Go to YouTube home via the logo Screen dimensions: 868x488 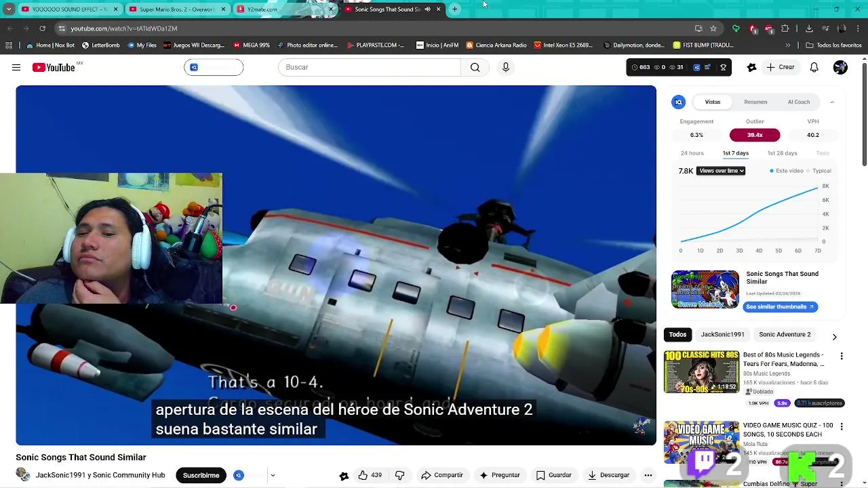[x=54, y=67]
